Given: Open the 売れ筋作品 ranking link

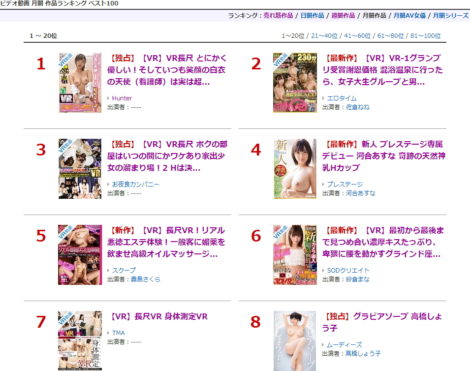Looking at the screenshot, I should (278, 15).
